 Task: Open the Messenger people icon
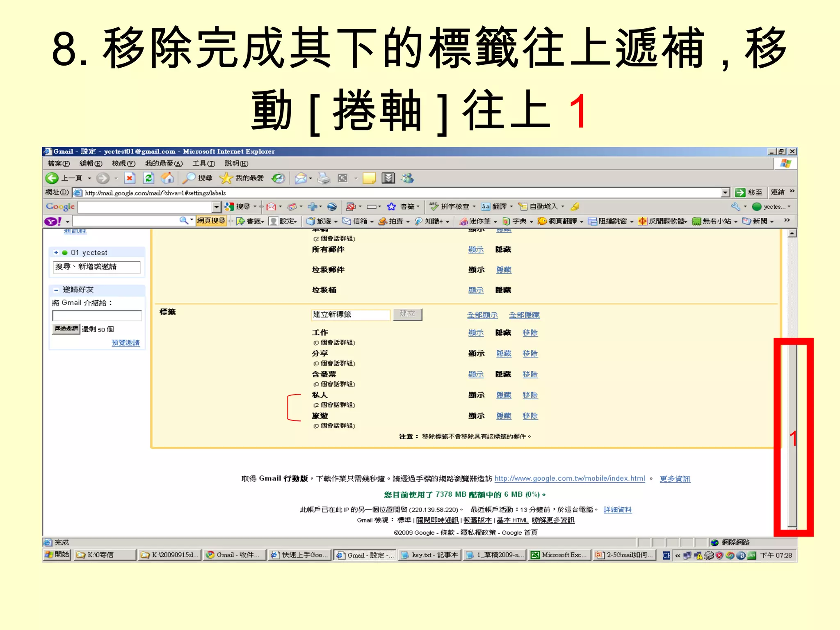click(x=408, y=178)
